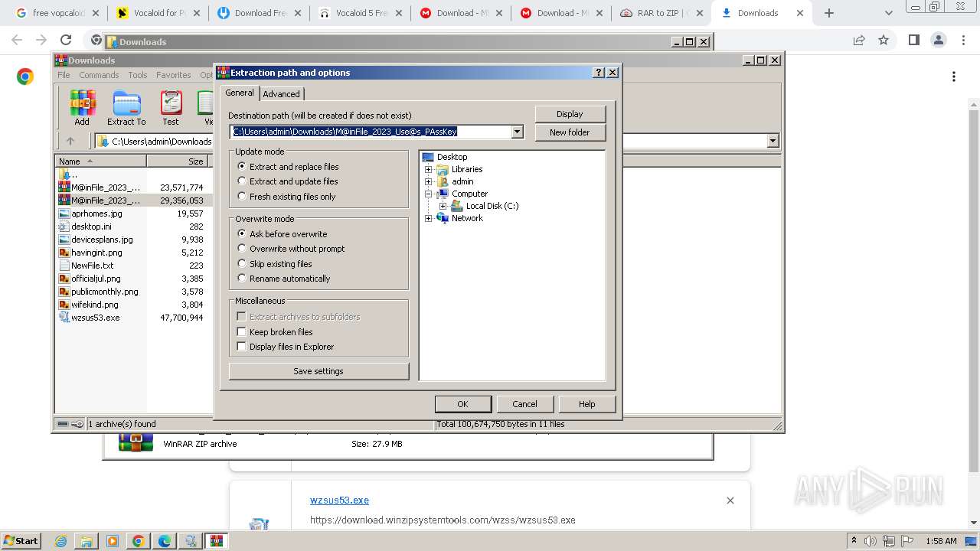This screenshot has height=551, width=980.
Task: Open the WinRAR File menu
Action: tap(64, 75)
